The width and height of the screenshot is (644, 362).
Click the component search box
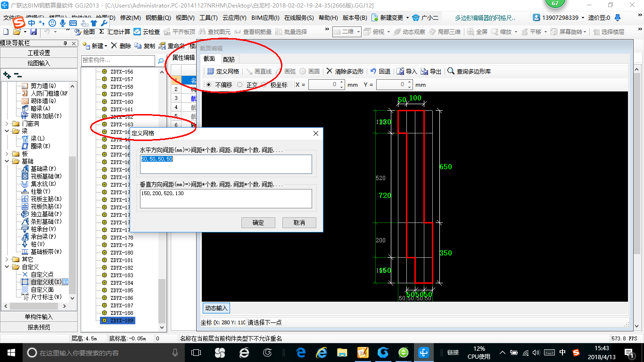[x=118, y=60]
